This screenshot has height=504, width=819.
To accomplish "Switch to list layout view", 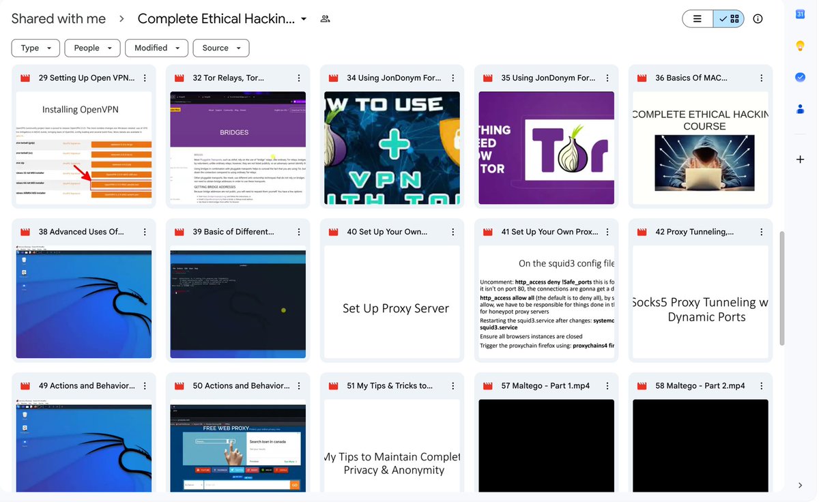I will point(698,19).
